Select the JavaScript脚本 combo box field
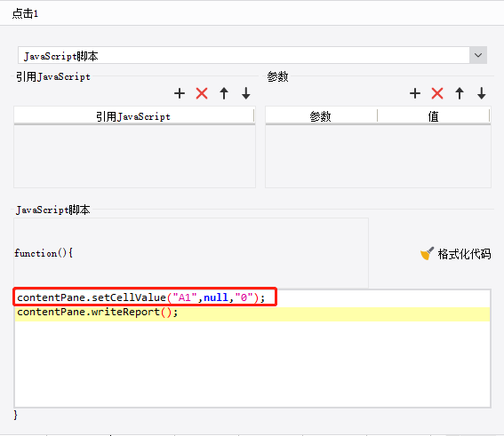Viewport: 504px width, 436px height. click(252, 55)
